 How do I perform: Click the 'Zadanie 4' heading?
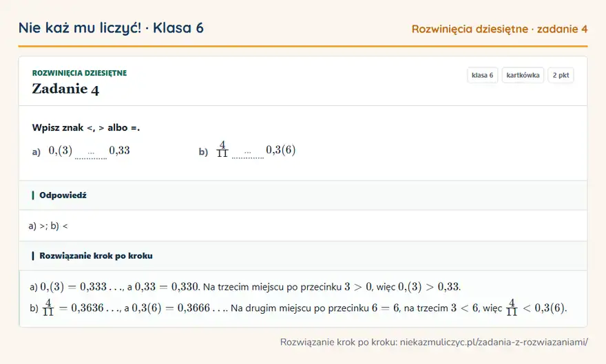65,89
